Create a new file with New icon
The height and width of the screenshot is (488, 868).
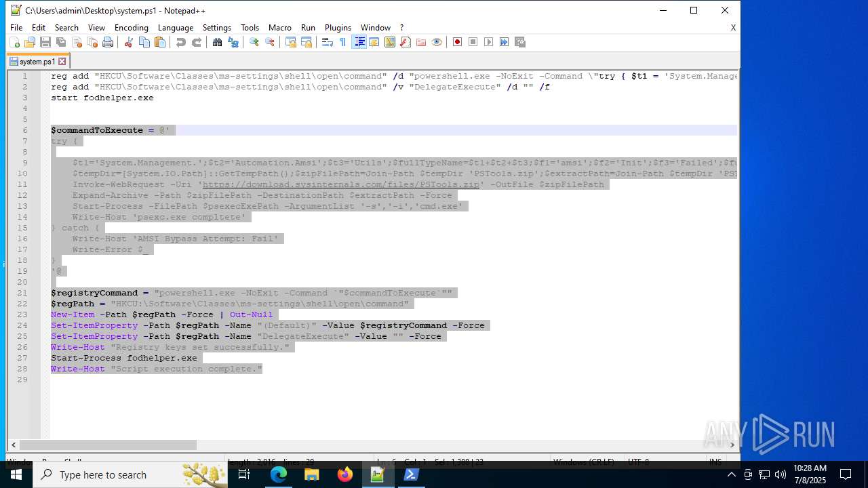click(x=14, y=42)
